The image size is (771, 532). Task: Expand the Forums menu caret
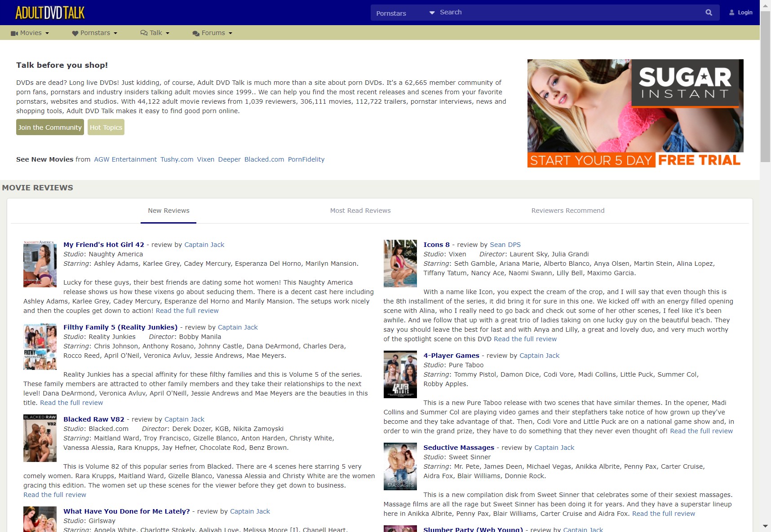click(x=230, y=33)
